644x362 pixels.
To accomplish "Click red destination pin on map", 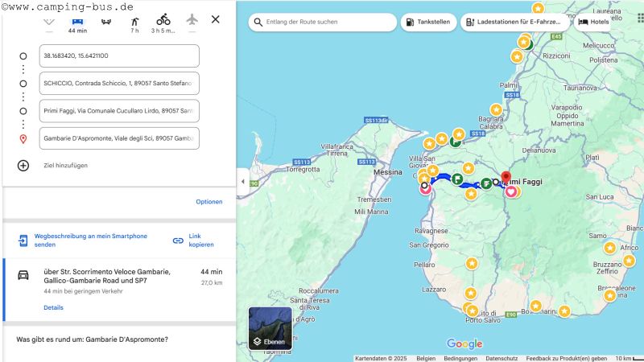I will (x=506, y=178).
